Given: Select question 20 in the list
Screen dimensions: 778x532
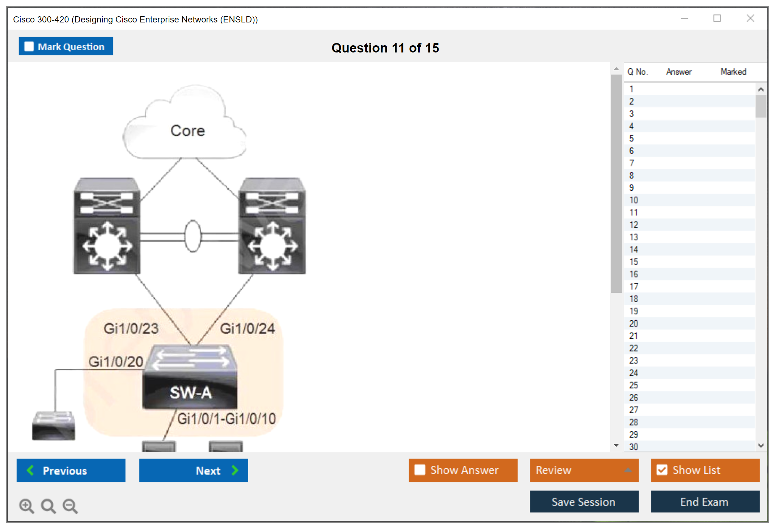Looking at the screenshot, I should pos(633,324).
